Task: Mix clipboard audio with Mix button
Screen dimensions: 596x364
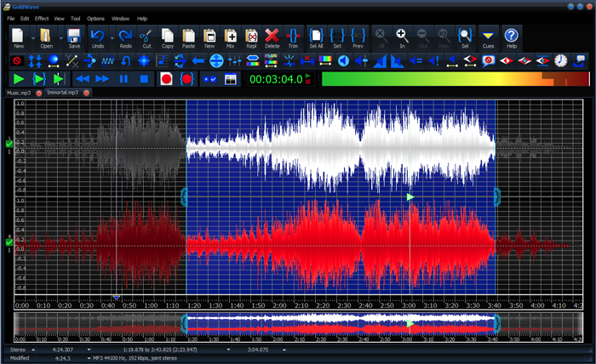Action: (231, 38)
